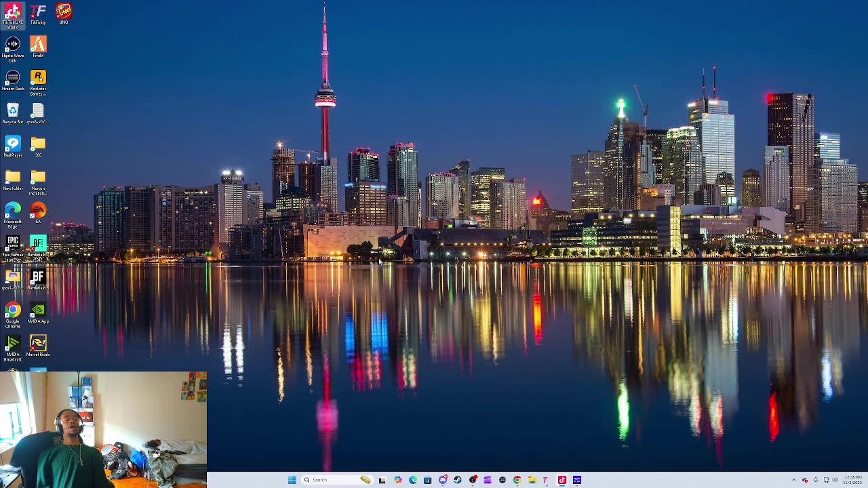The width and height of the screenshot is (868, 488).
Task: Launch the EA app desktop shortcut
Action: pyautogui.click(x=38, y=213)
